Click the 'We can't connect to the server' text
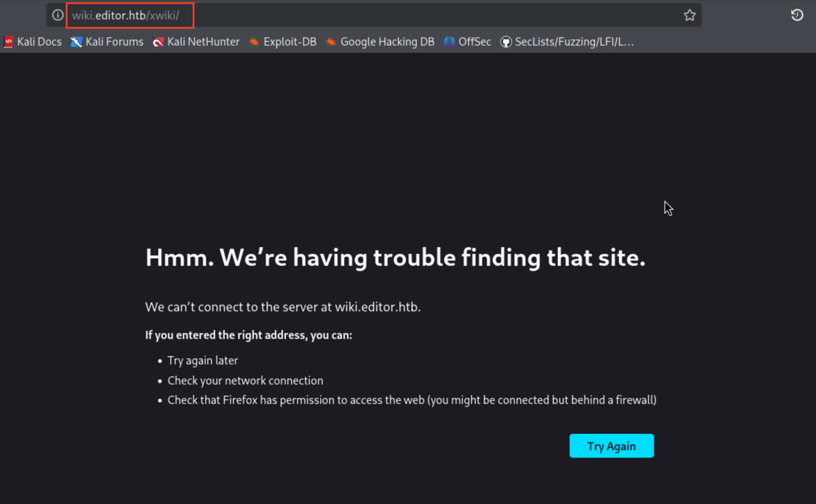This screenshot has width=816, height=504. [x=283, y=307]
